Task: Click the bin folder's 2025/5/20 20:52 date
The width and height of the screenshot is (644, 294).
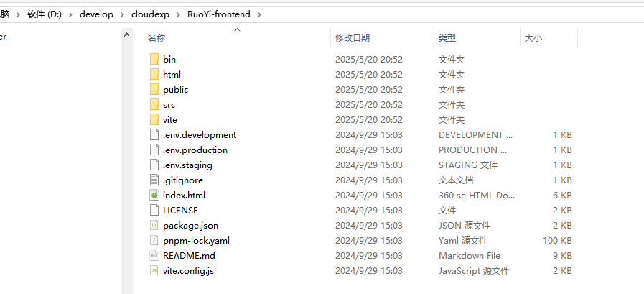Action: point(369,59)
